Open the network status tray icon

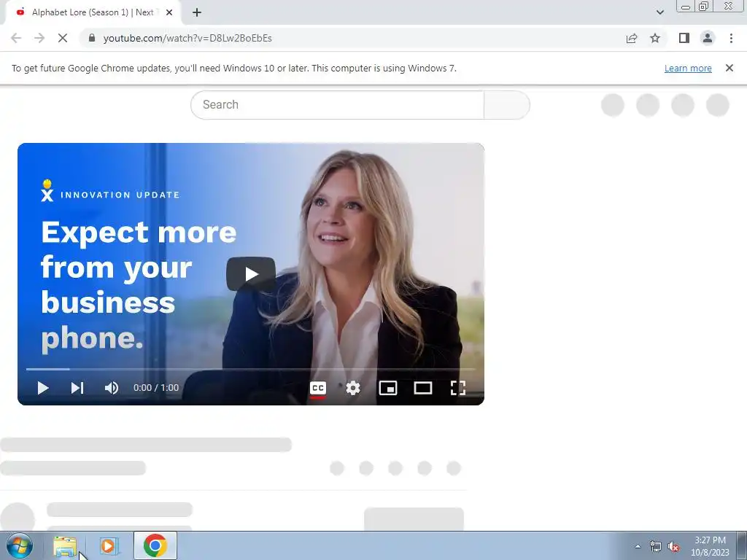[x=656, y=547]
